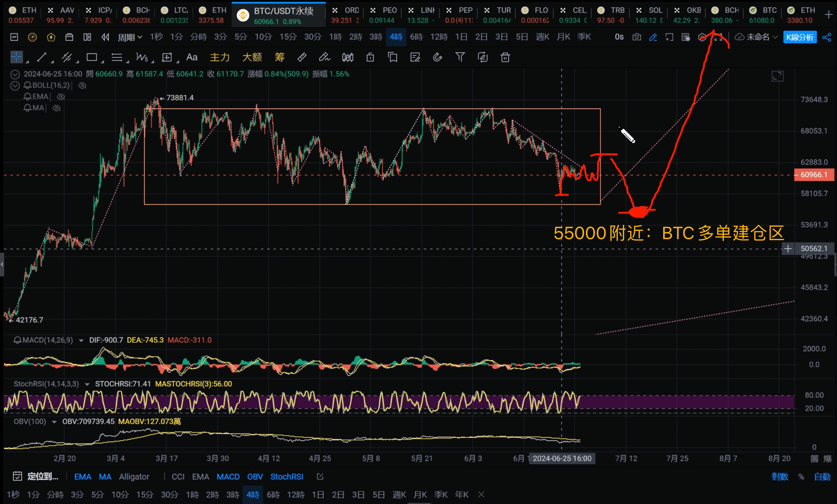Switch to the 週K timeframe in the top bar
The width and height of the screenshot is (837, 504).
(542, 37)
